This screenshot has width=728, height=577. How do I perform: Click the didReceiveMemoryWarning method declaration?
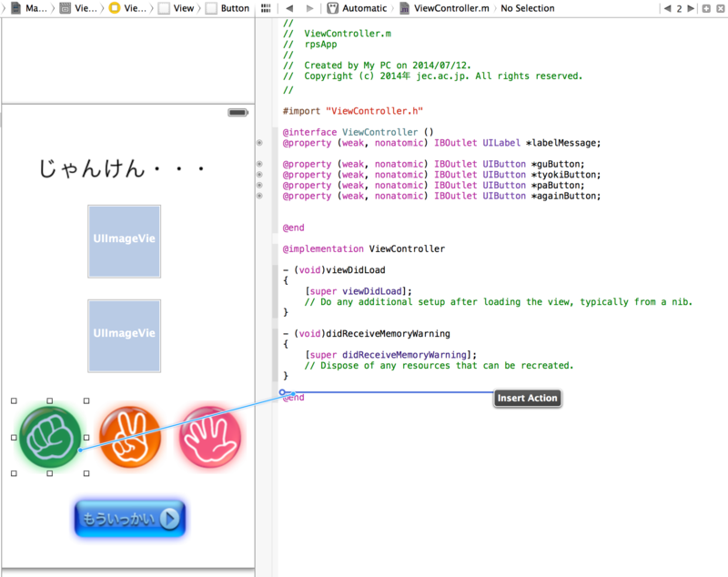[367, 334]
